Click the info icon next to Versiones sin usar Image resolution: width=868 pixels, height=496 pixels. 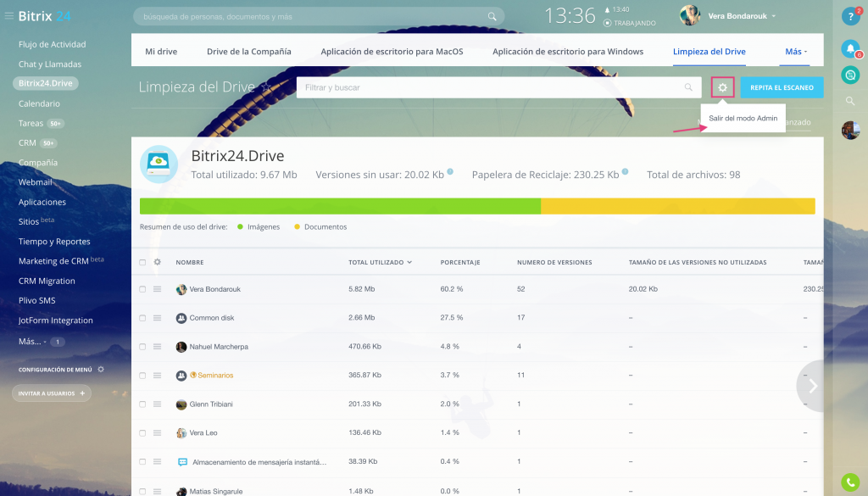450,171
